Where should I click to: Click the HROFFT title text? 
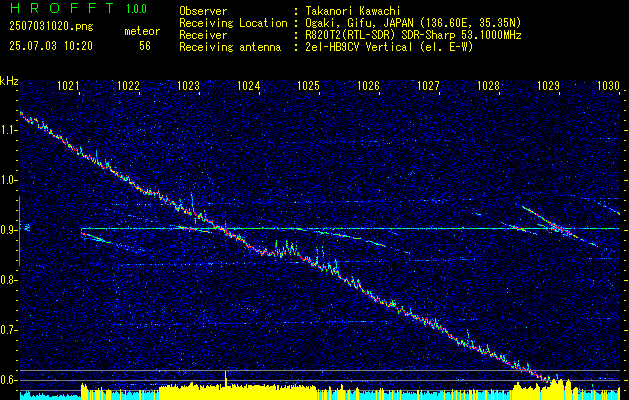pos(61,8)
